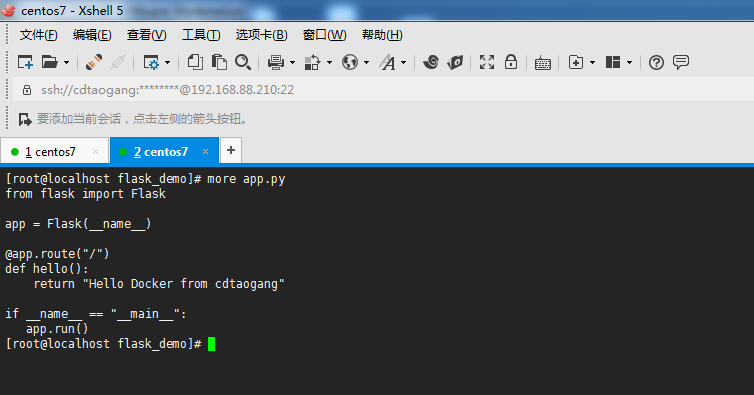Click the New tab window icon
754x395 pixels.
click(576, 62)
